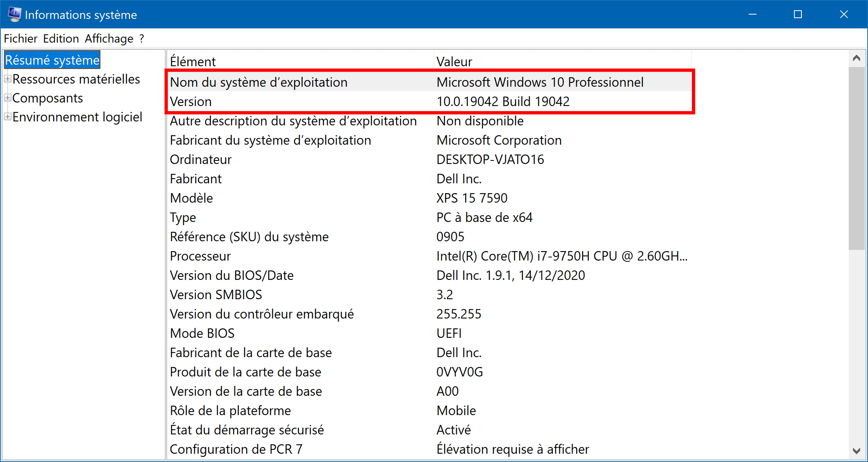Open the Edition menu
The height and width of the screenshot is (462, 868).
click(x=61, y=39)
